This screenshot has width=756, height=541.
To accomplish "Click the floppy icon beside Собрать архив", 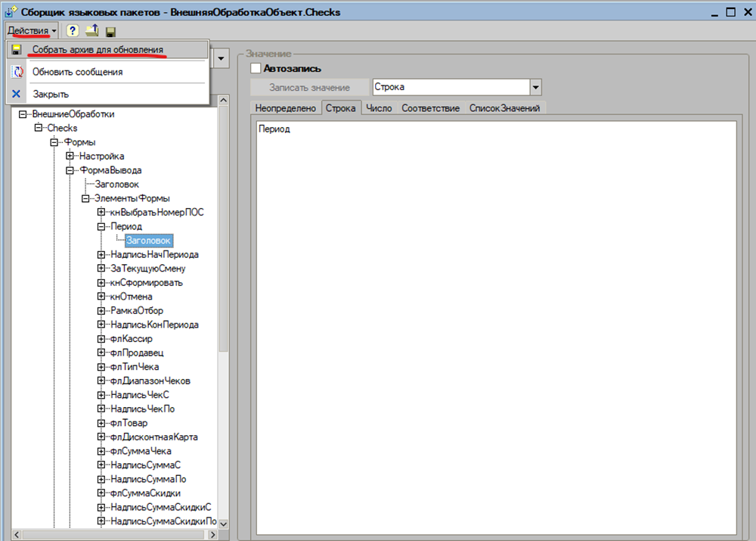I will coord(17,50).
